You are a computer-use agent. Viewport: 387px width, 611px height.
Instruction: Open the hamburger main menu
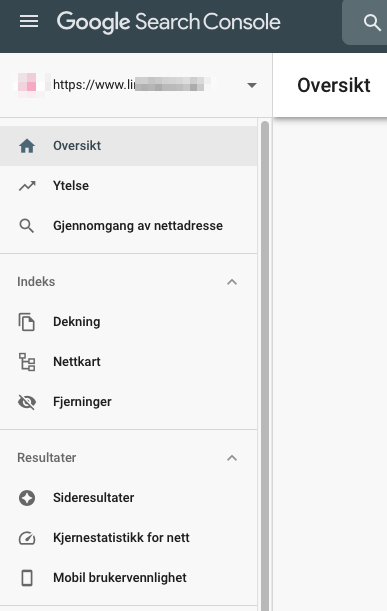[x=29, y=21]
